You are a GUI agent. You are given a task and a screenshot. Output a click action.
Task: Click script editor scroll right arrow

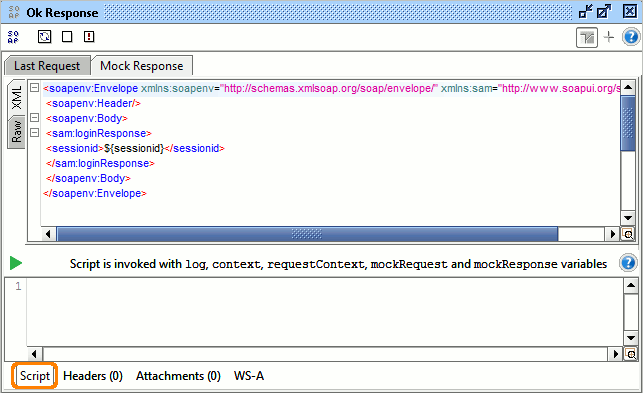point(616,354)
